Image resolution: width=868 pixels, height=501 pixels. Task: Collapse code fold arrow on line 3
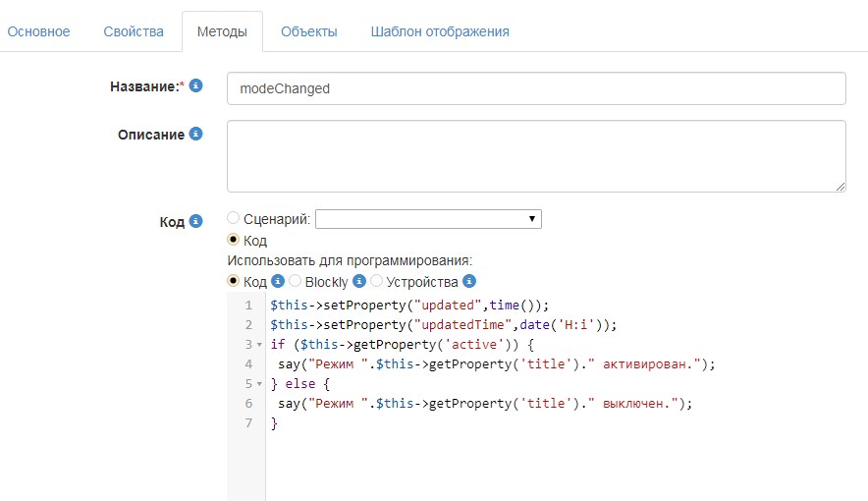259,345
